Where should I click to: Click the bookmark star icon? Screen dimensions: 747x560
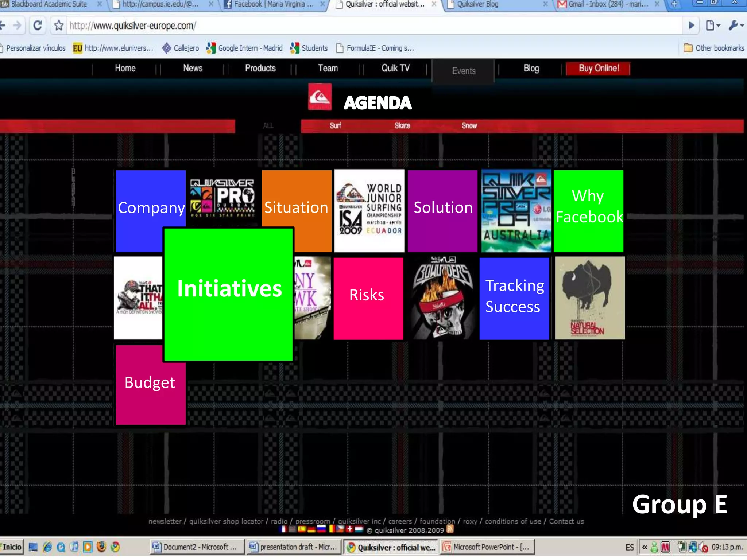tap(59, 26)
